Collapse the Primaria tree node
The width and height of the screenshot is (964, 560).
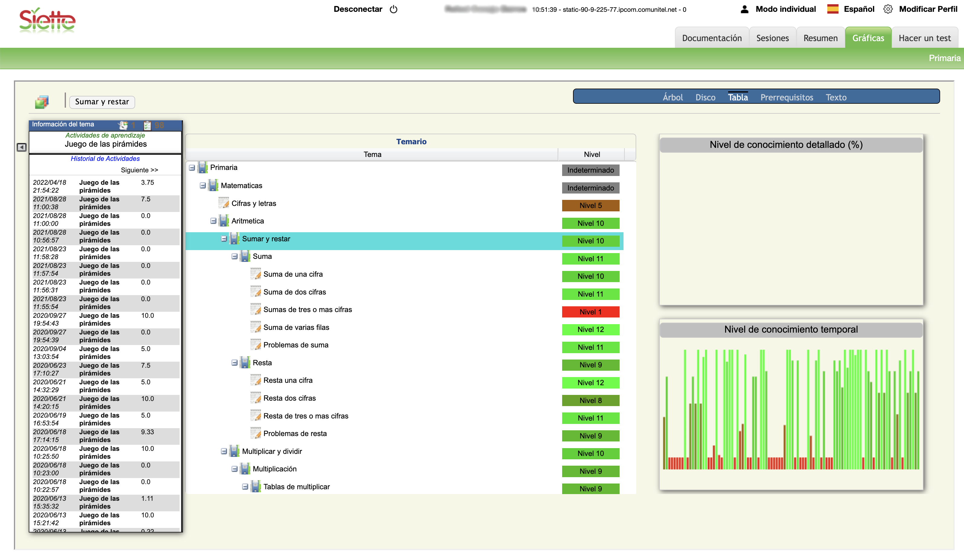(x=192, y=168)
